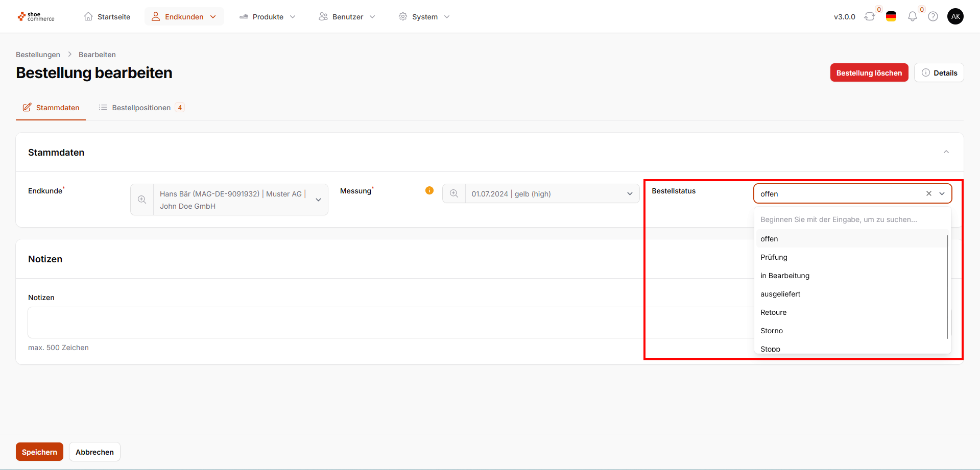Click the Bestellstatus dropdown list scrollbar

pyautogui.click(x=947, y=287)
